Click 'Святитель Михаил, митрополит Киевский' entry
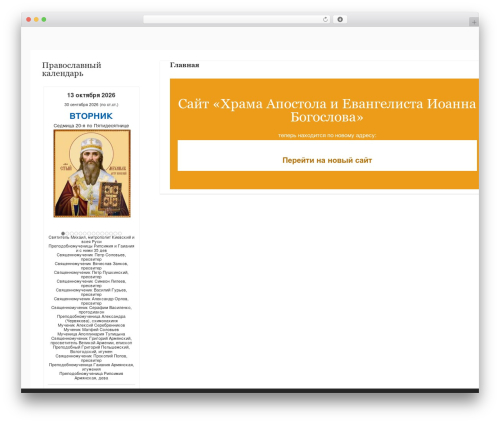Image resolution: width=500 pixels, height=423 pixels. [91, 239]
